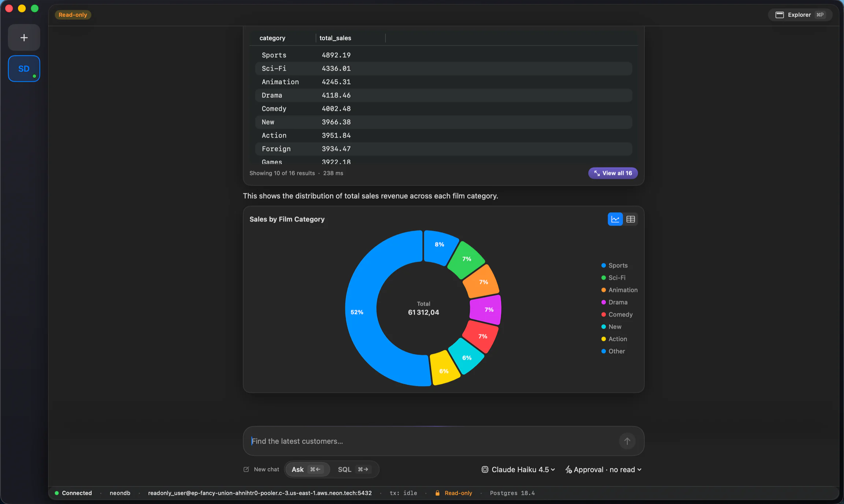The width and height of the screenshot is (844, 504).
Task: Click the approval lightning icon
Action: coord(569,470)
